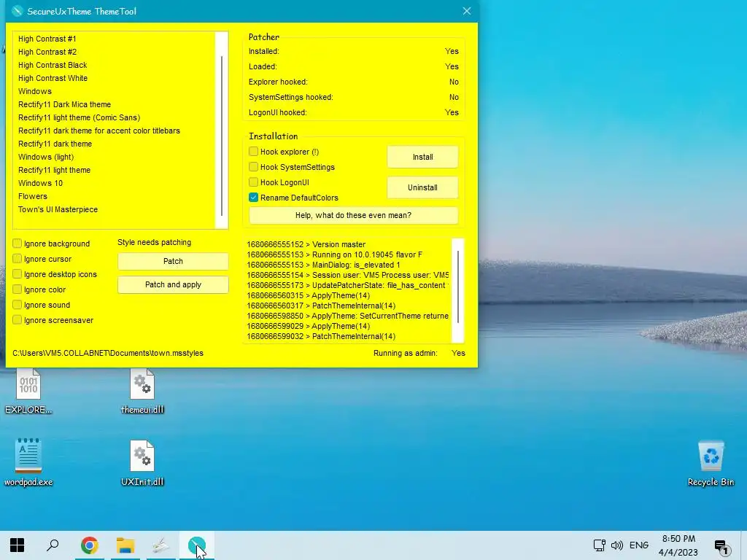Check the Ignore cursor option
The height and width of the screenshot is (560, 747).
coord(18,259)
